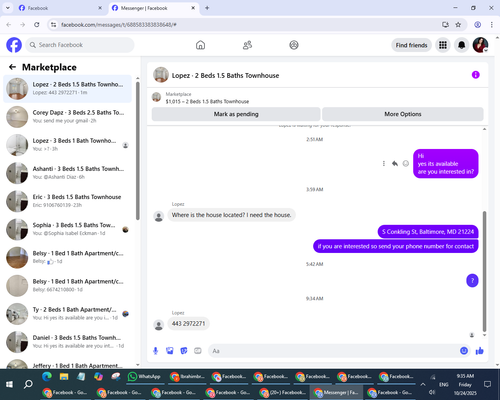Reload the page

point(37,25)
